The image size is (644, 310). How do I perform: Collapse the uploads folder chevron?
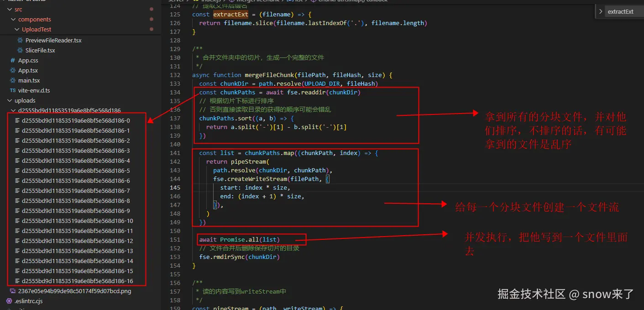[x=10, y=100]
